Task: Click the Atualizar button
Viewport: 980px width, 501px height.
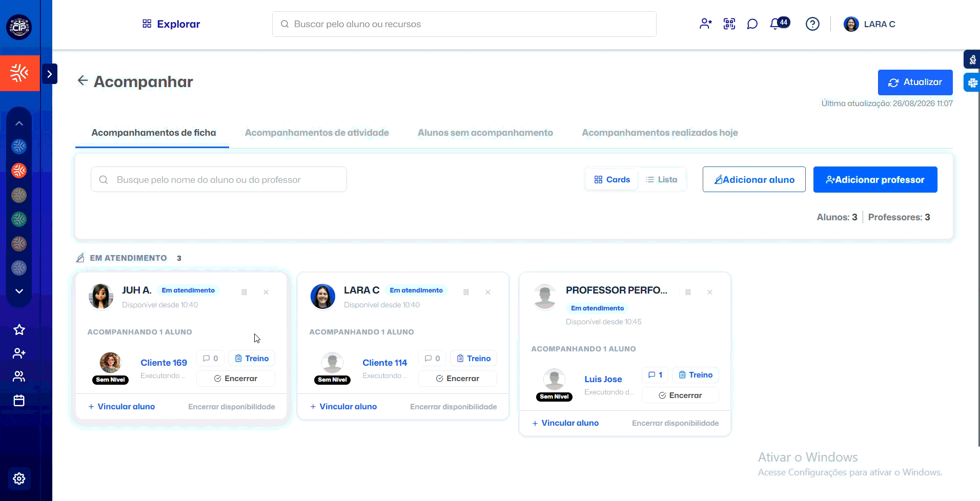Action: click(x=915, y=82)
